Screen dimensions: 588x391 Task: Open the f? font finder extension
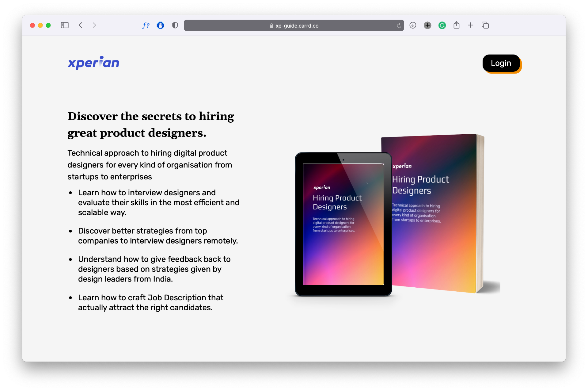pyautogui.click(x=146, y=25)
